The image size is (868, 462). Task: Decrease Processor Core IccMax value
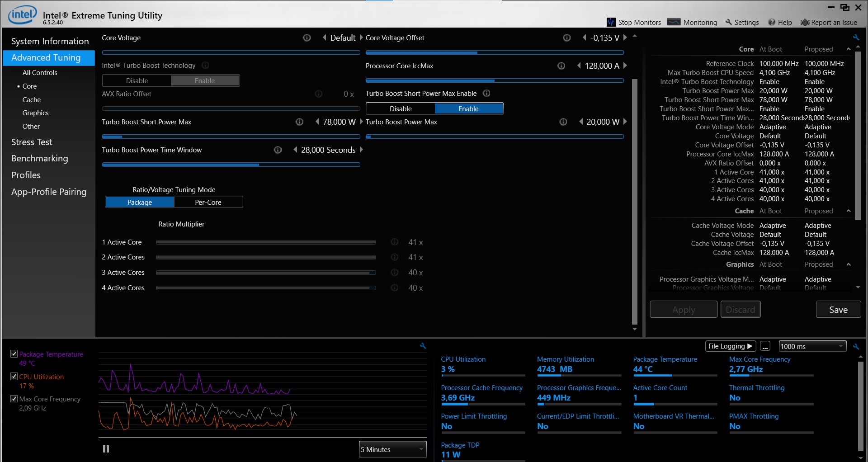click(x=579, y=66)
